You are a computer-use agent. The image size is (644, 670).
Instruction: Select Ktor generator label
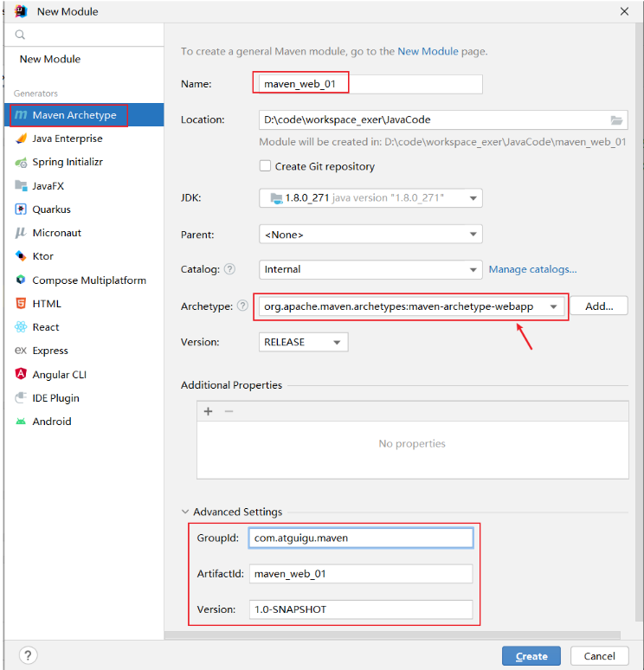pos(42,256)
